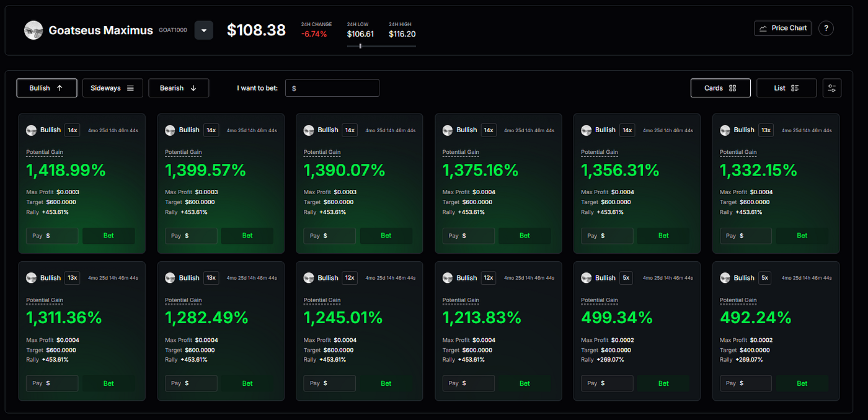Adjust the 24h low-high range slider
Viewport: 868px width, 420px height.
[x=381, y=46]
